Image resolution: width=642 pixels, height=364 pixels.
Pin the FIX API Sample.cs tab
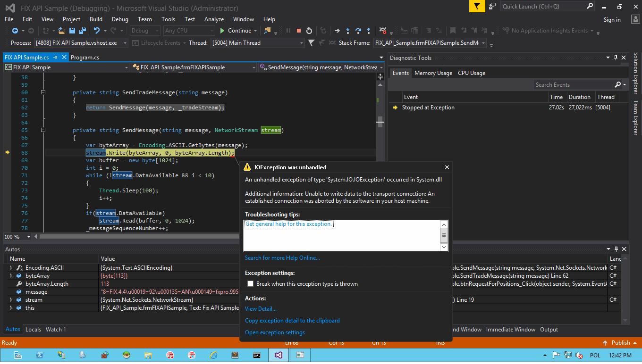click(55, 57)
